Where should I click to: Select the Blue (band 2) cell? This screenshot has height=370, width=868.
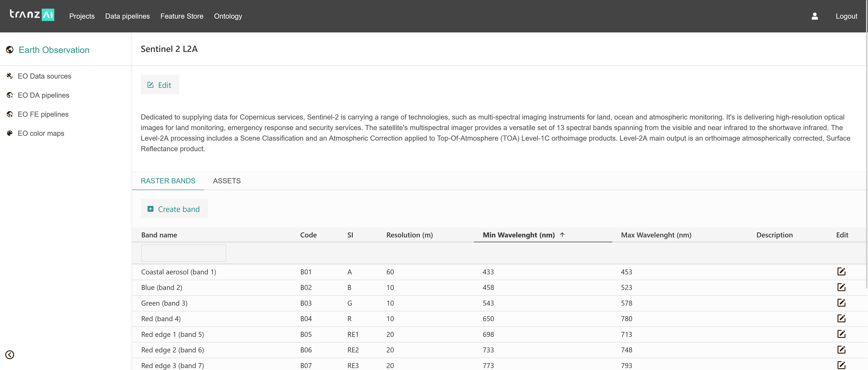point(162,287)
